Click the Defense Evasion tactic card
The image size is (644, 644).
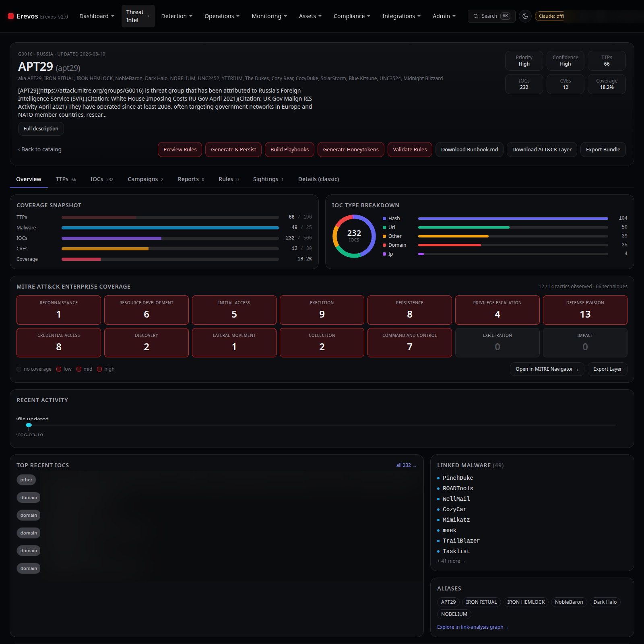click(585, 310)
